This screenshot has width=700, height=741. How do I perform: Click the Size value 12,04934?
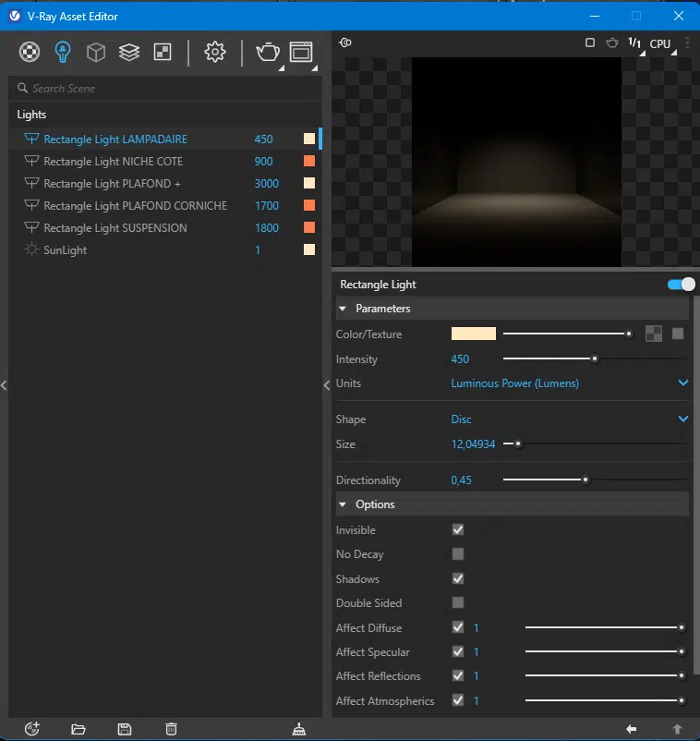pos(473,444)
